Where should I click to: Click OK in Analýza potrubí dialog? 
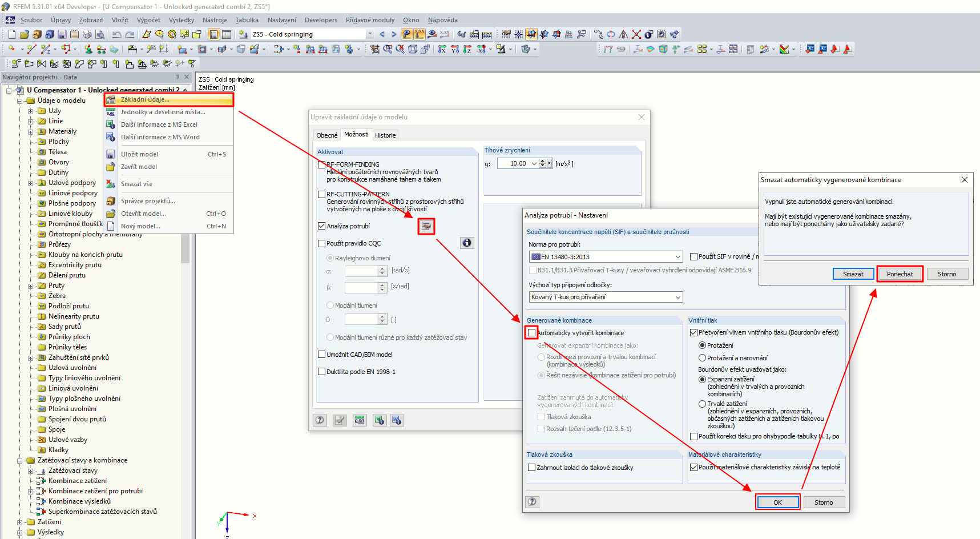tap(777, 502)
